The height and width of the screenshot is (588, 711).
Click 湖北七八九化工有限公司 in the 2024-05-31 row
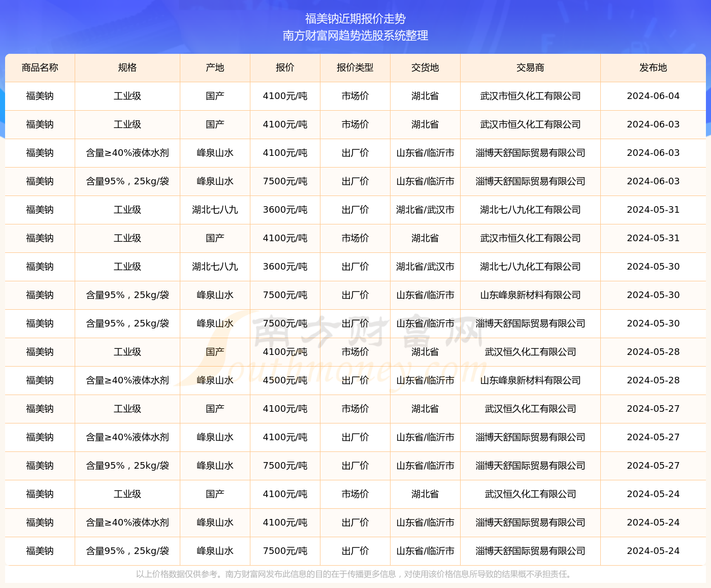530,210
